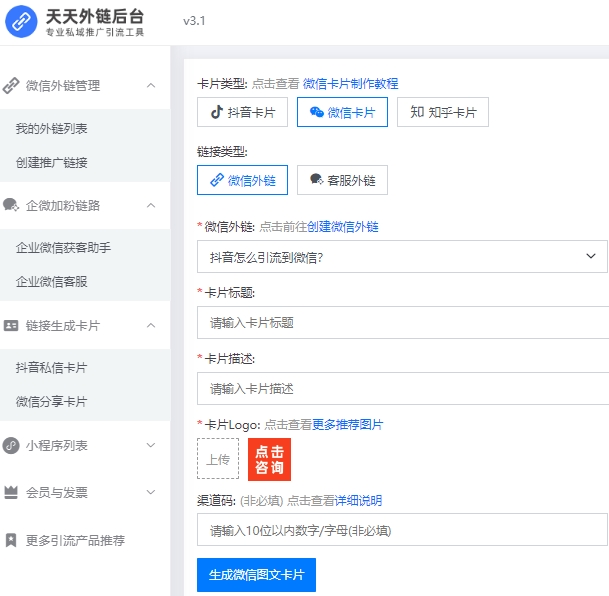Click the card icon beside 链接生成卡片
Screen dimensions: 609x596
pos(11,325)
